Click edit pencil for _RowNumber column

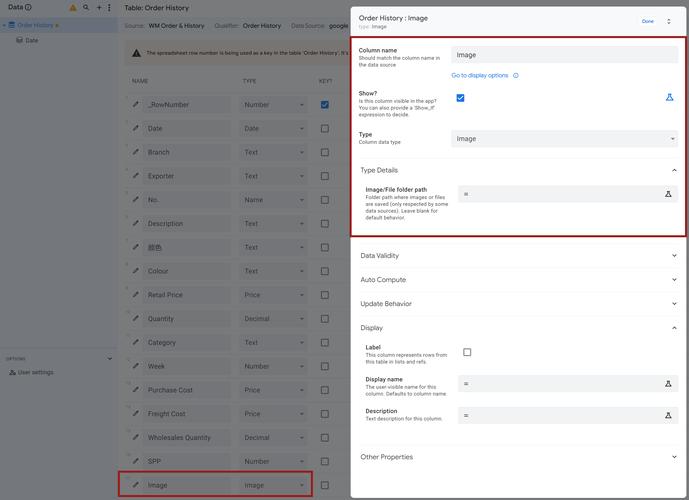click(136, 105)
